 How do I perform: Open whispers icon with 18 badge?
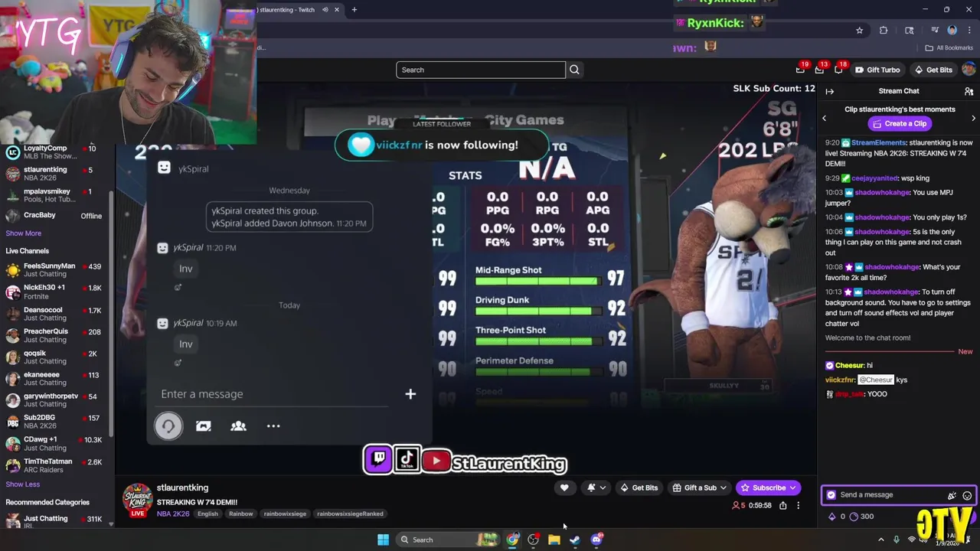click(838, 70)
